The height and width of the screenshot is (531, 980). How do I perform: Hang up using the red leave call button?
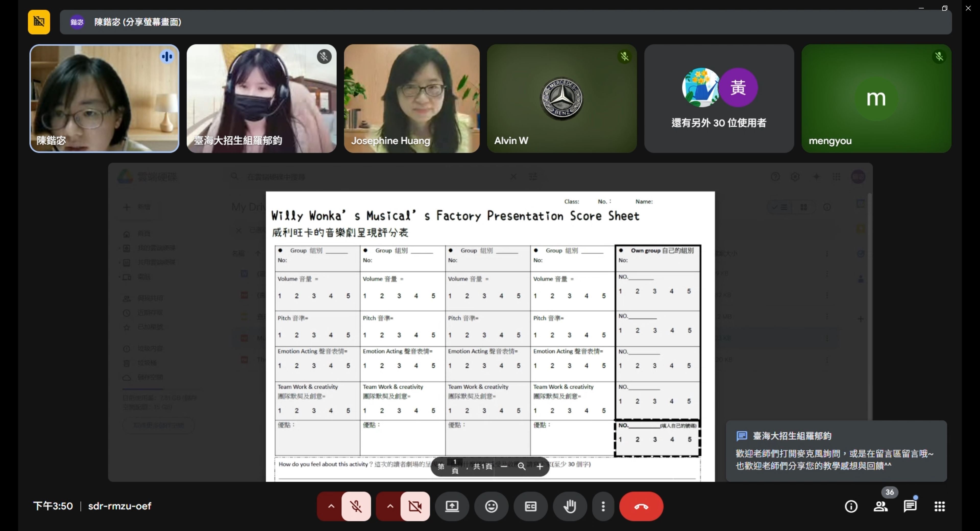point(641,506)
